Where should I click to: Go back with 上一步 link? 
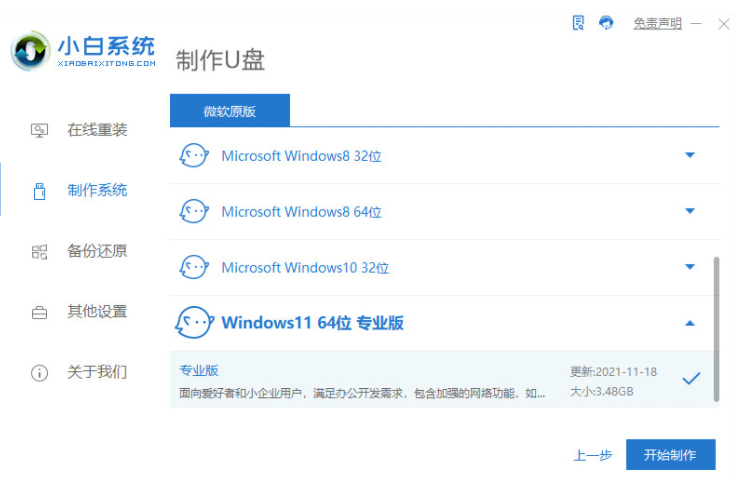tap(593, 455)
